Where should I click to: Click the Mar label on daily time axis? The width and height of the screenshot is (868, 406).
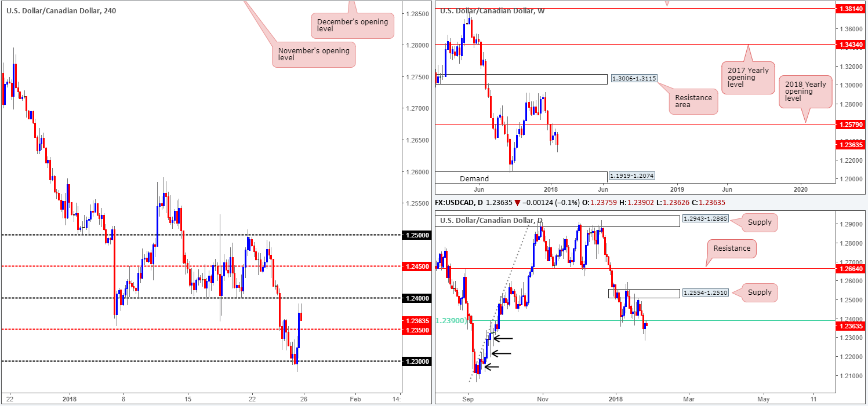[x=688, y=399]
